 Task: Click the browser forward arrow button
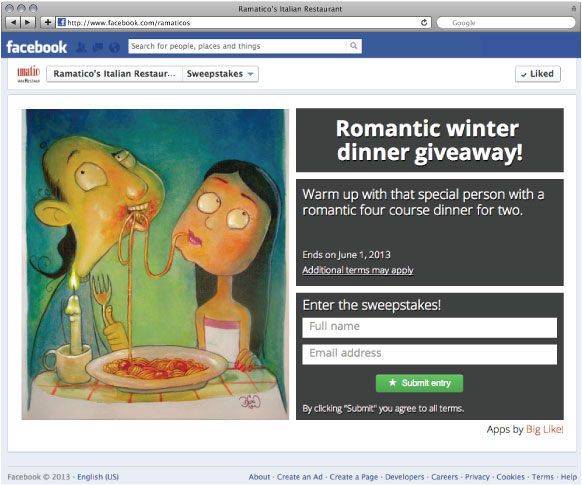click(x=28, y=23)
